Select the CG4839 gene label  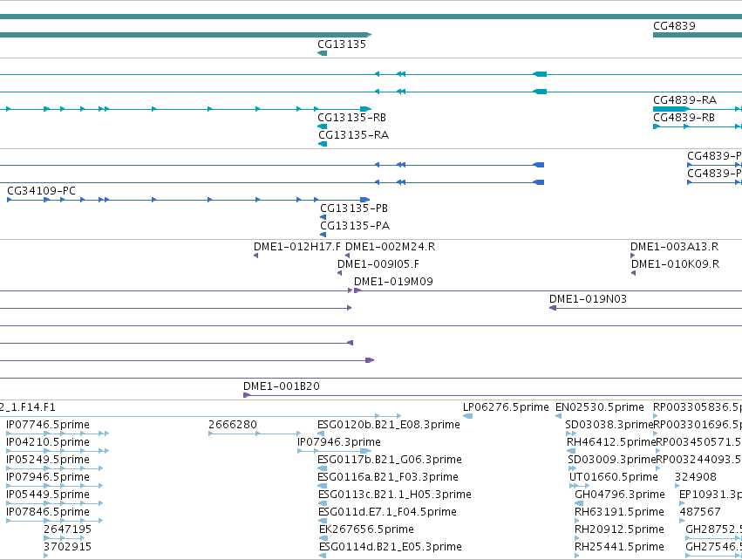[674, 26]
